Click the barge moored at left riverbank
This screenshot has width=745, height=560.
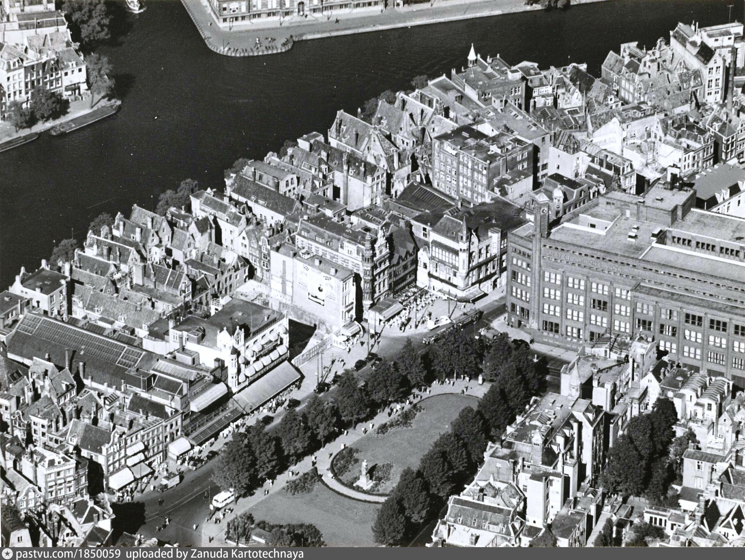click(x=84, y=120)
